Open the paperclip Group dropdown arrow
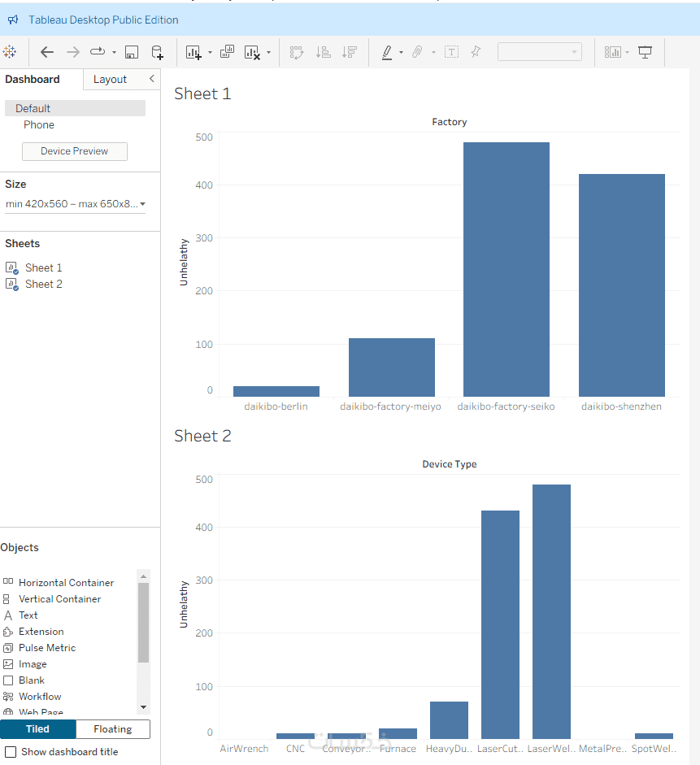 [x=433, y=52]
